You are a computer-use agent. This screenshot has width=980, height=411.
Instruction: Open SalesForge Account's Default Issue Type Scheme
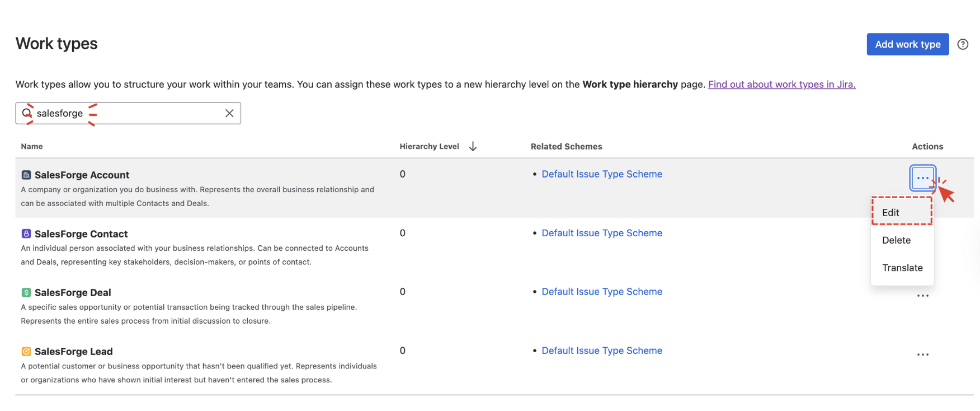(x=601, y=174)
